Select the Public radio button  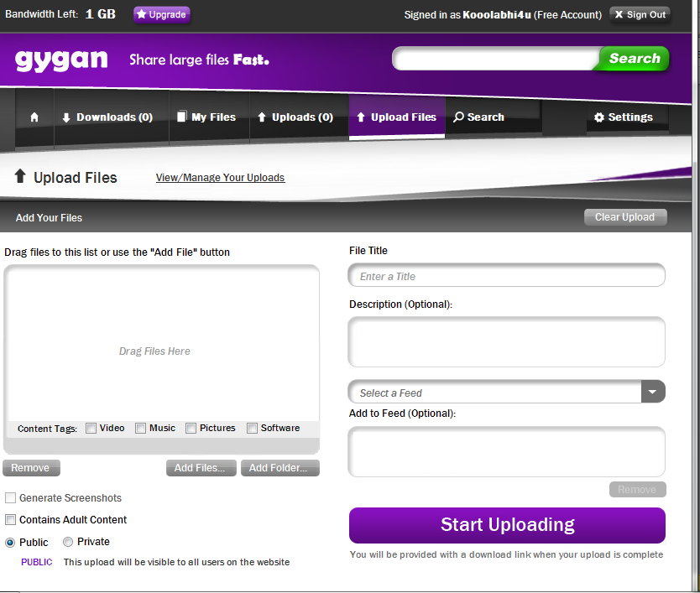pyautogui.click(x=10, y=543)
